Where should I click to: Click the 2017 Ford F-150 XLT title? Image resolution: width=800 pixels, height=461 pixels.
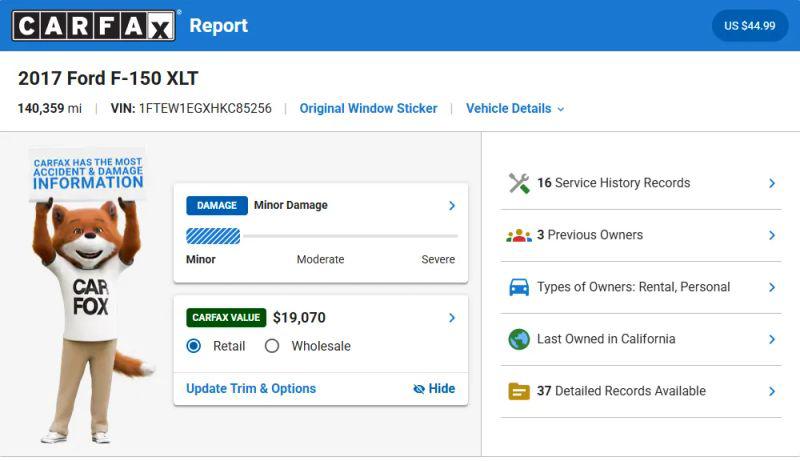[x=108, y=79]
